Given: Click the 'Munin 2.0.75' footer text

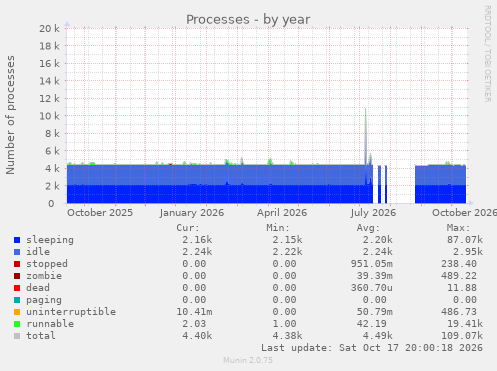Looking at the screenshot, I should pyautogui.click(x=248, y=360).
